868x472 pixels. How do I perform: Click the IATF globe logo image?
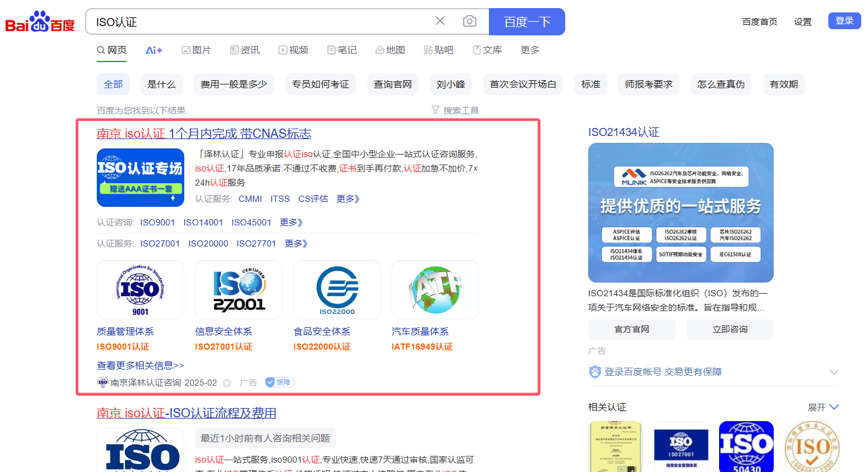[x=435, y=289]
